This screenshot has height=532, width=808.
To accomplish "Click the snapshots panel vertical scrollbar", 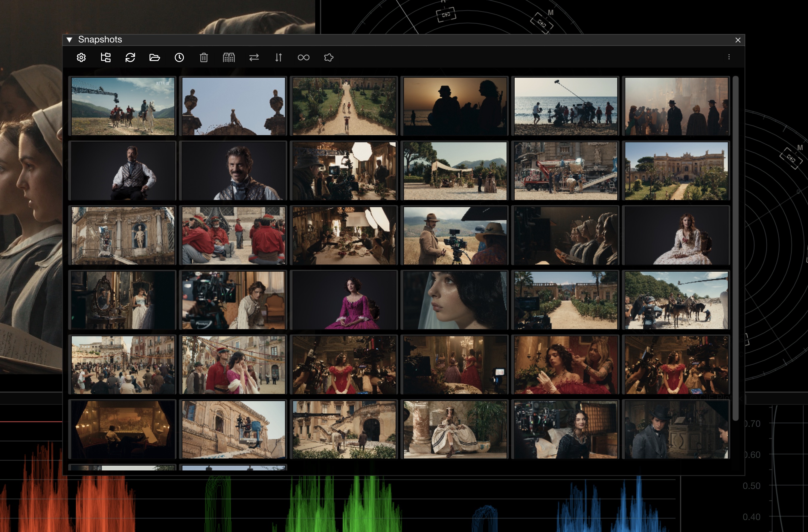I will coord(735,248).
